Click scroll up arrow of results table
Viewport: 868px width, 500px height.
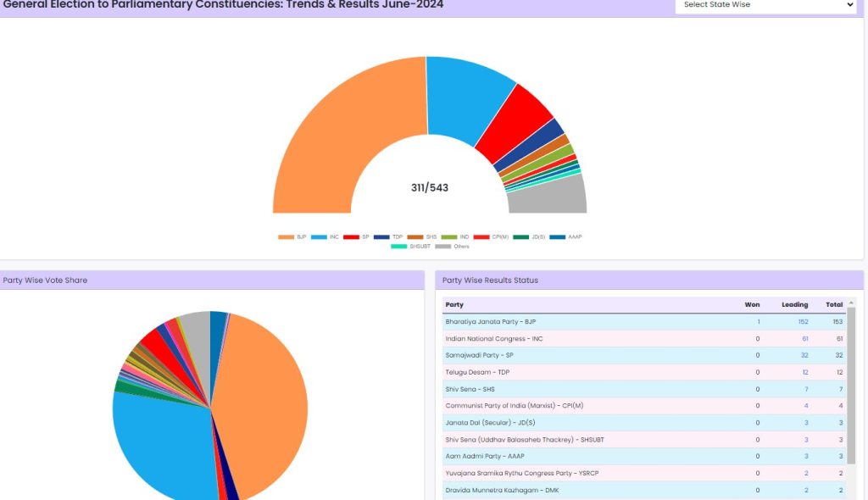click(851, 303)
